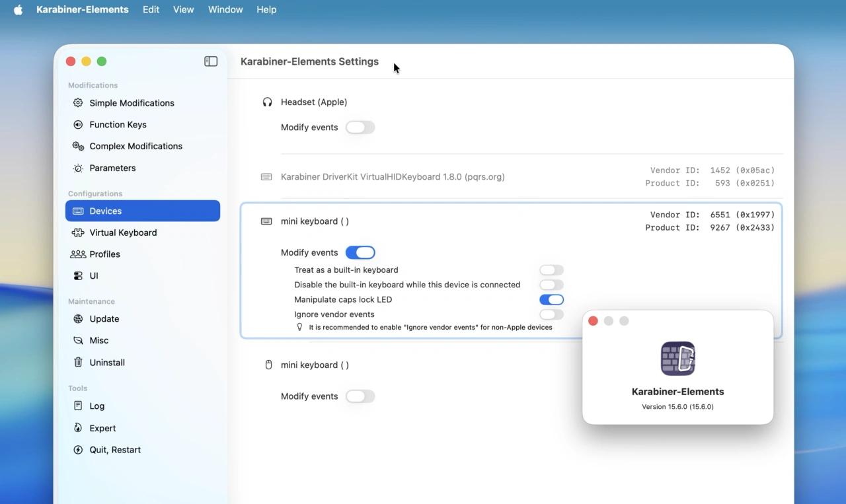The width and height of the screenshot is (846, 504).
Task: Switch to Virtual Keyboard settings
Action: point(124,233)
